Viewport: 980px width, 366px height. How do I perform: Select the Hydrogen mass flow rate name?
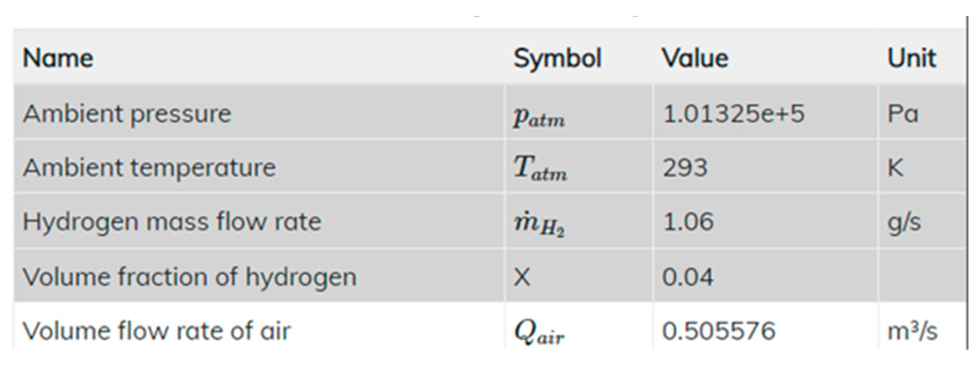pyautogui.click(x=172, y=222)
